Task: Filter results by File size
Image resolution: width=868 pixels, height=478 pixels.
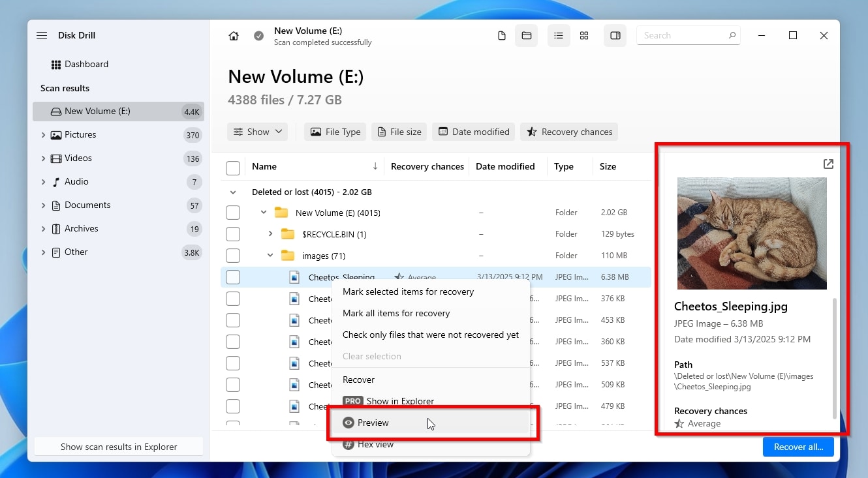Action: (x=399, y=132)
